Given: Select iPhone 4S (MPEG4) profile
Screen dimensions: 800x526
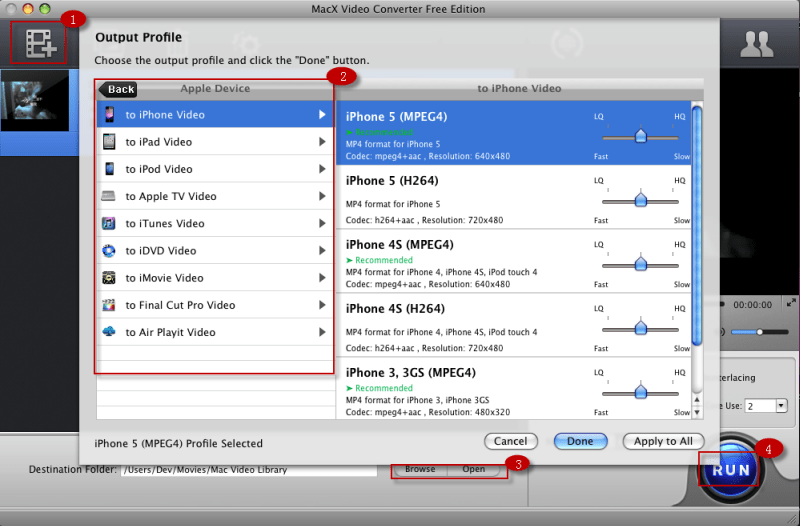Looking at the screenshot, I should tap(514, 261).
